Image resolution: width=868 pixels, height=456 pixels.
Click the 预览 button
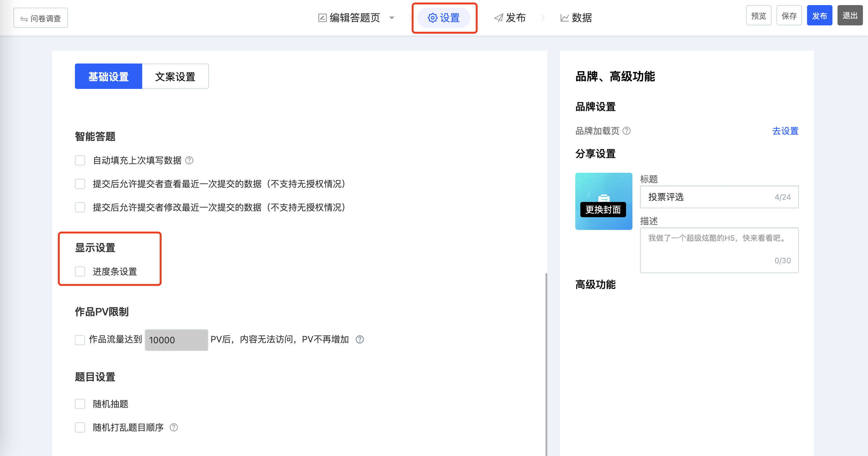[x=758, y=16]
